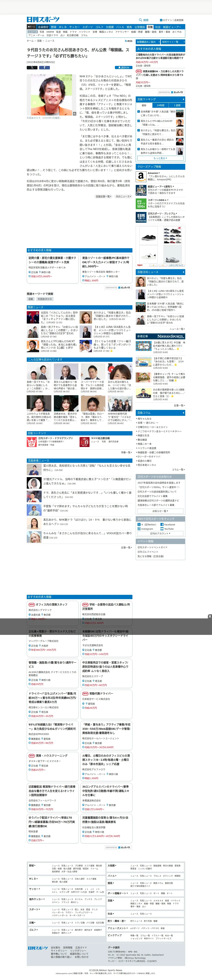This screenshot has width=212, height=980.
Task: Open 芸能記事一覧 link below article
Action: (104, 197)
